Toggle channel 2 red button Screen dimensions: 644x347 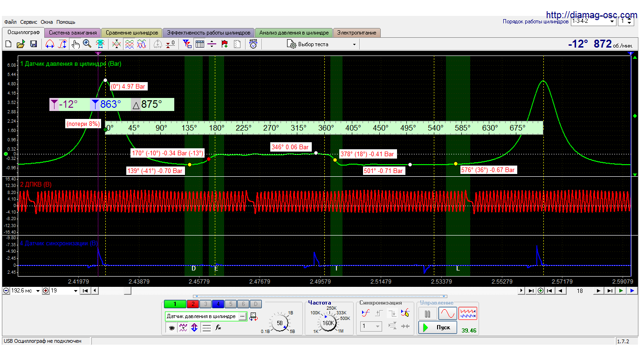pyautogui.click(x=193, y=304)
